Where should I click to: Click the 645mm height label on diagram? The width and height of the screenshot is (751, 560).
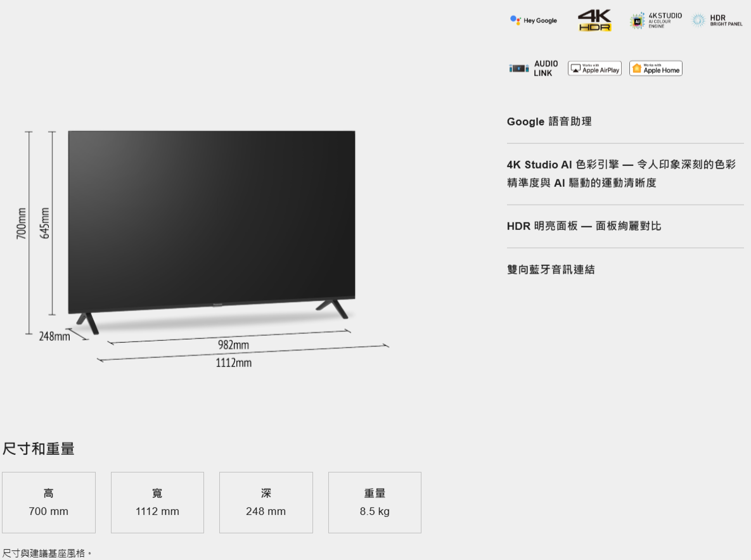(x=45, y=223)
